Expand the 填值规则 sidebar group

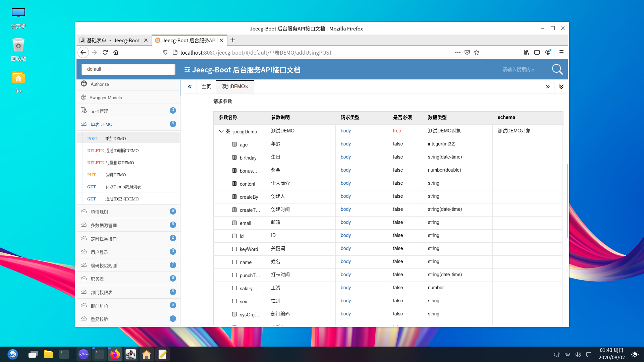[99, 212]
